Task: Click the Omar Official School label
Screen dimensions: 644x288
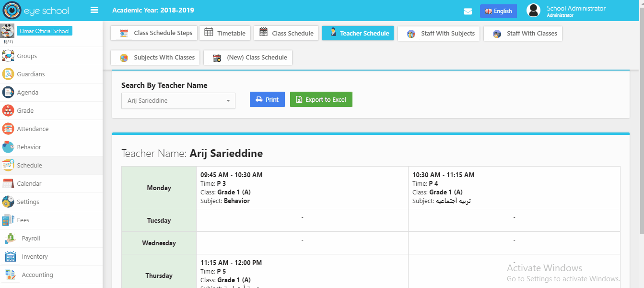Action: click(x=45, y=31)
